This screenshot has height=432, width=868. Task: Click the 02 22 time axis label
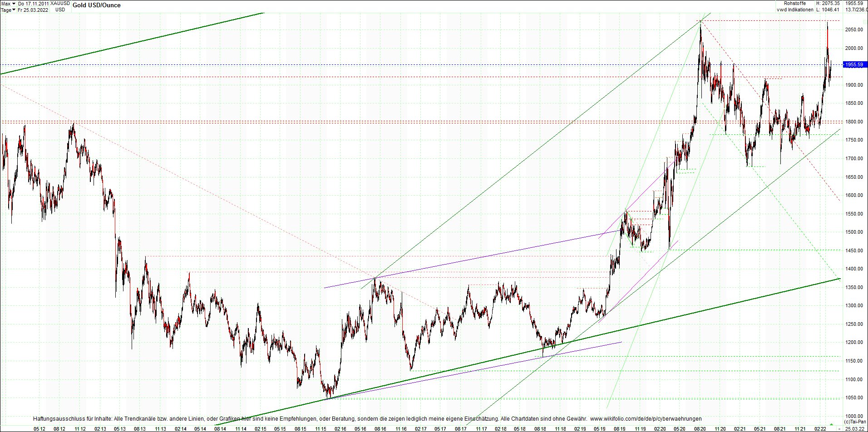tap(820, 429)
